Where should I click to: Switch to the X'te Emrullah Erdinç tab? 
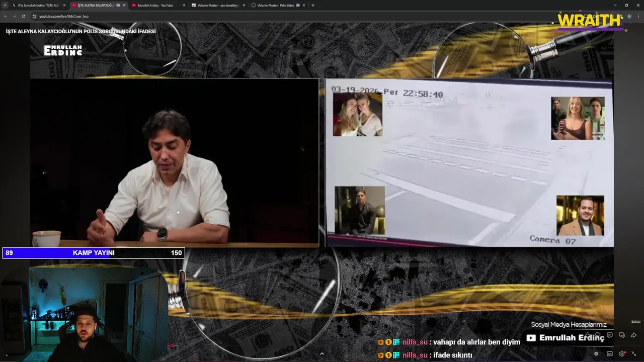(x=39, y=5)
